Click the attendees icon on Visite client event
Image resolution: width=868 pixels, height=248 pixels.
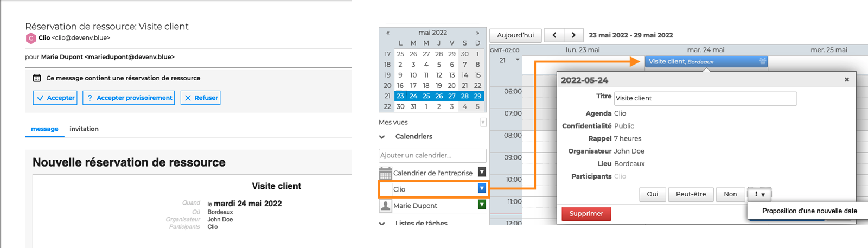click(x=763, y=61)
